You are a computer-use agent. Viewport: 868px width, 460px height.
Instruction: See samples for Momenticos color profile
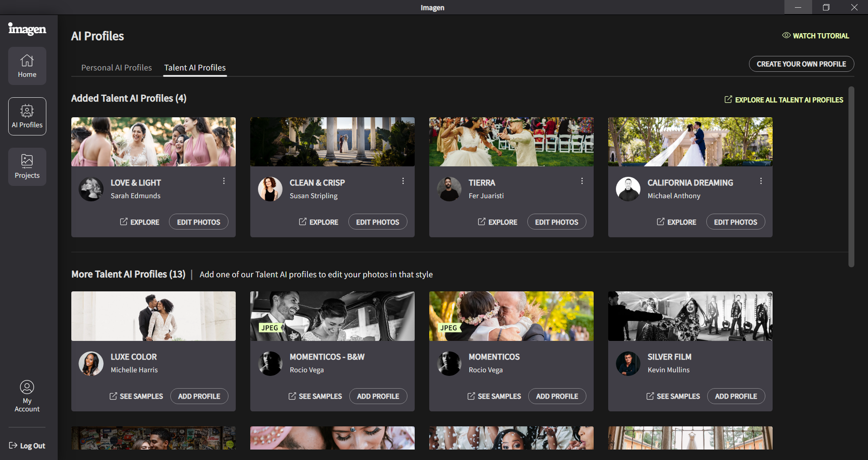(x=494, y=396)
